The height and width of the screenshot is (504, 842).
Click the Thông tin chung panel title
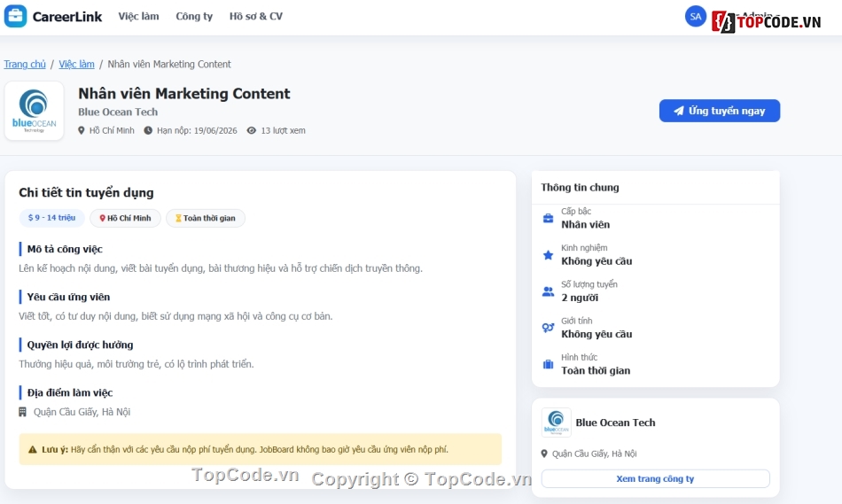(x=580, y=187)
